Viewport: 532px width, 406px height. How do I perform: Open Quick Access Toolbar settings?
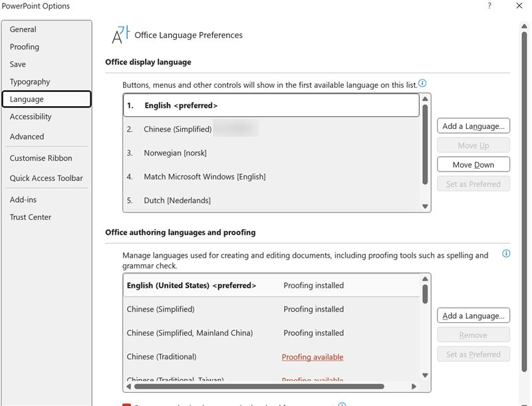(x=46, y=178)
